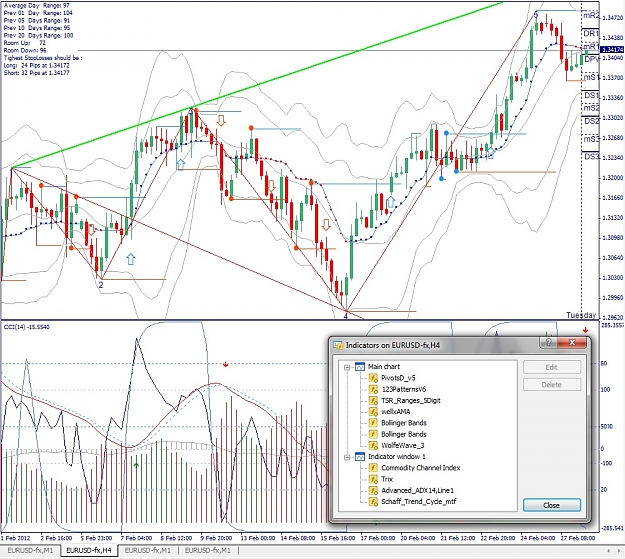Switch to the EURUSD-fx,H4 chart tab
Image resolution: width=625 pixels, height=559 pixels.
coord(89,551)
